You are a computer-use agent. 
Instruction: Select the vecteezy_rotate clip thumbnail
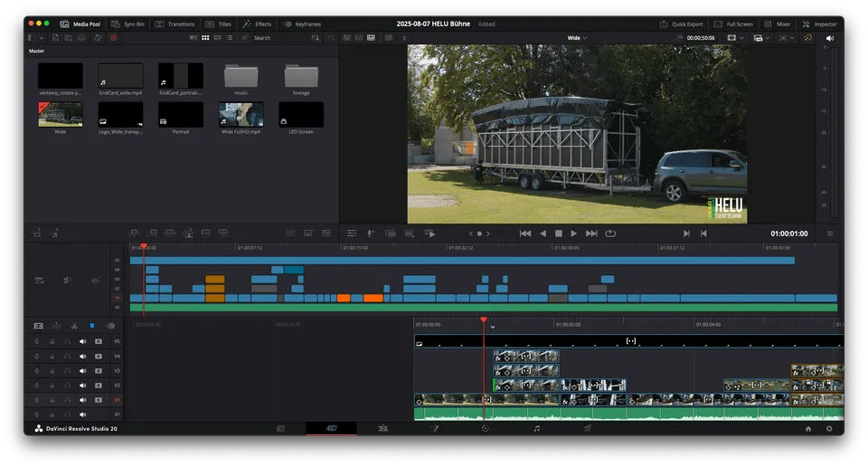pos(61,76)
